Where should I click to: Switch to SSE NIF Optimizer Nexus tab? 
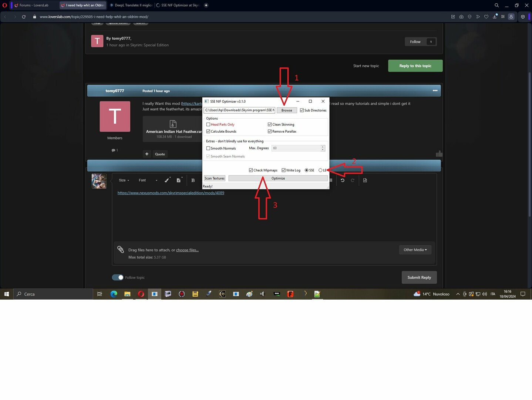(x=178, y=5)
